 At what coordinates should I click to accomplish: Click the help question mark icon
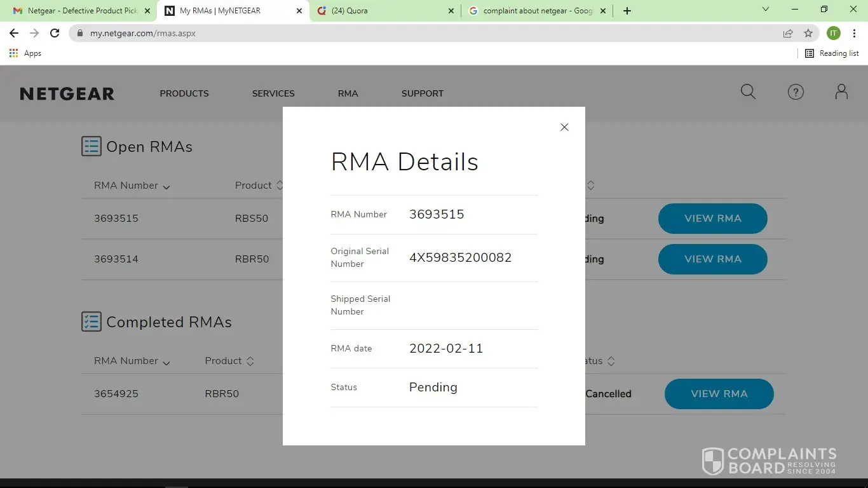[796, 92]
